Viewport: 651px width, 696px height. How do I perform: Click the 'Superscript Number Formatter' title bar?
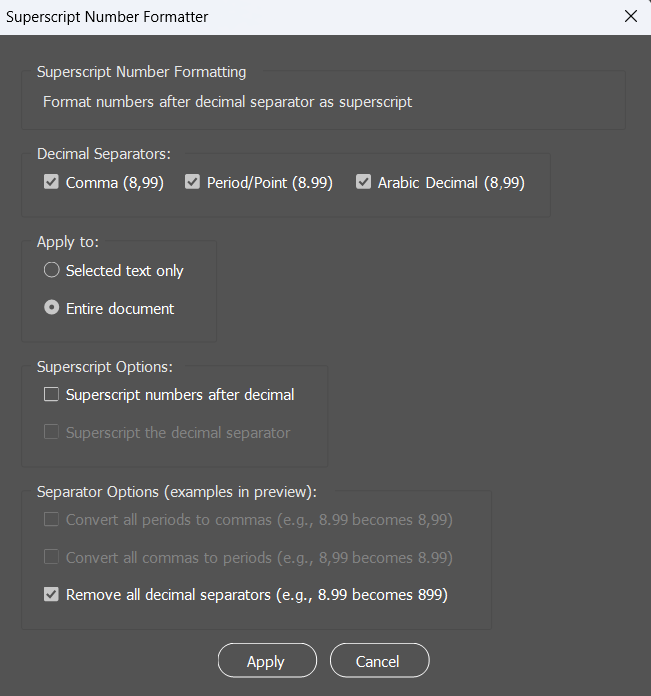coord(300,17)
